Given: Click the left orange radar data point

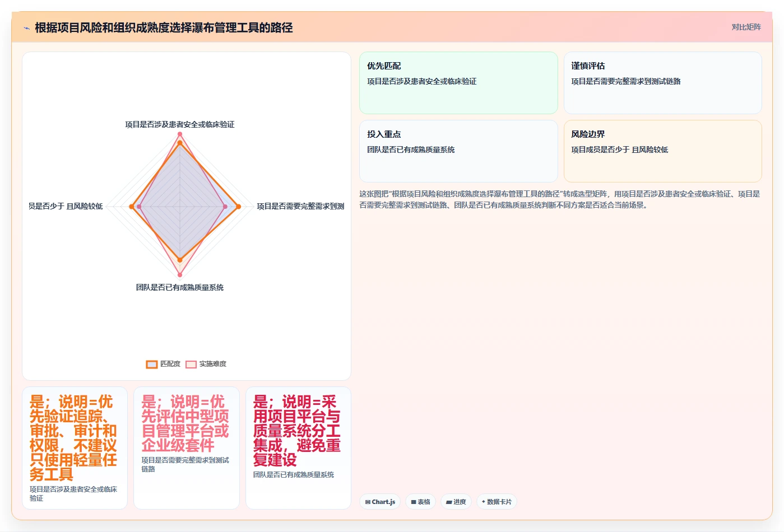Looking at the screenshot, I should pyautogui.click(x=132, y=207).
